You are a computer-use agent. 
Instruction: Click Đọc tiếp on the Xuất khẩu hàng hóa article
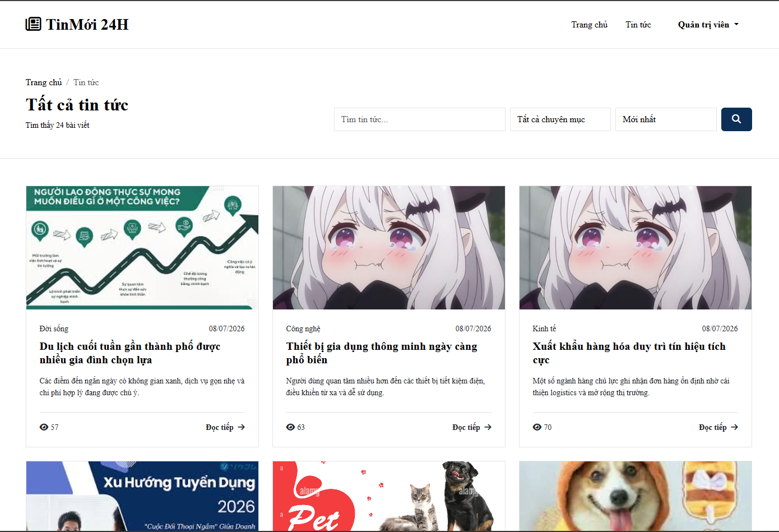tap(718, 427)
